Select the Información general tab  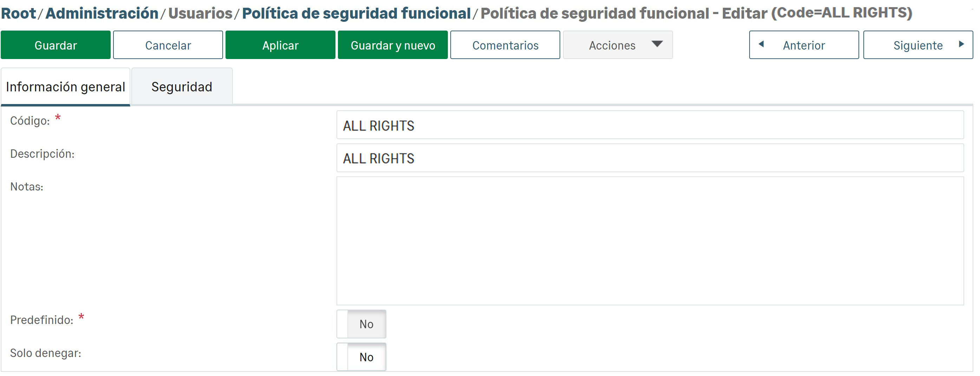coord(65,87)
